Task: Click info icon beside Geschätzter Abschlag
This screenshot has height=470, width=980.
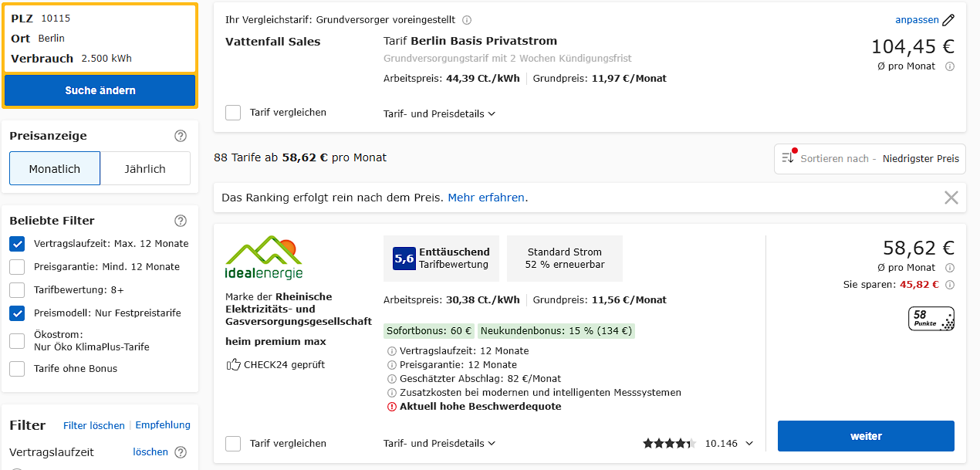Action: [392, 379]
